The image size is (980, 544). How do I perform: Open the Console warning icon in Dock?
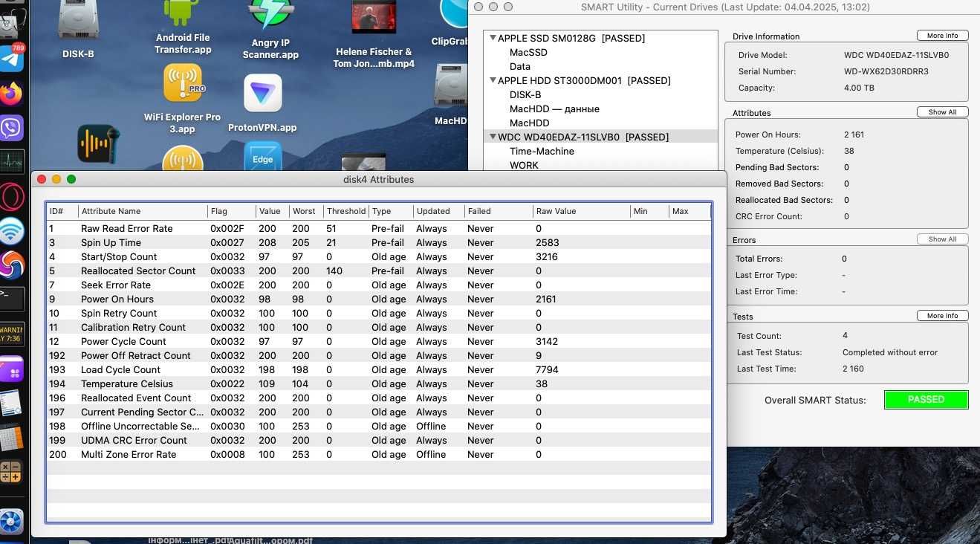(12, 334)
